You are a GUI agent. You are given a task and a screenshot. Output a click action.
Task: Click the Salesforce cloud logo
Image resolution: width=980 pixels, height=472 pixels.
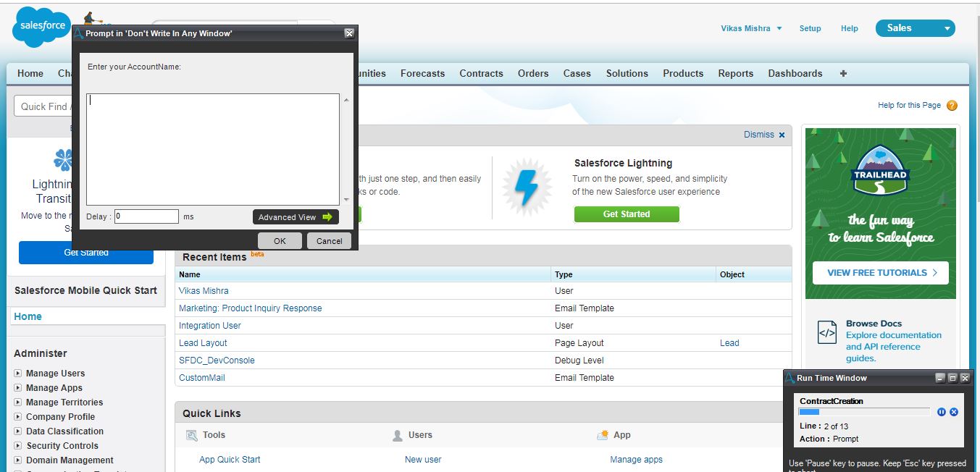point(42,27)
